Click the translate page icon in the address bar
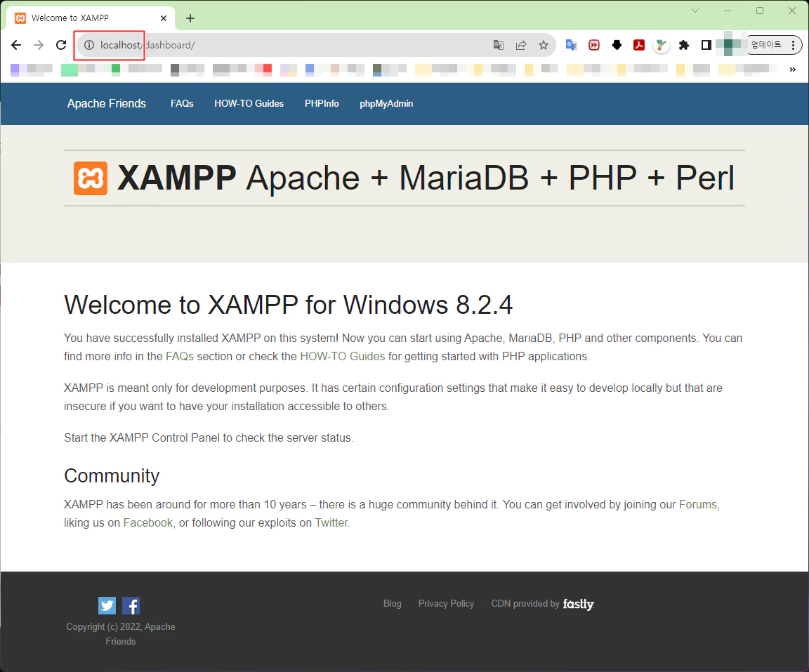The image size is (809, 672). pos(499,45)
